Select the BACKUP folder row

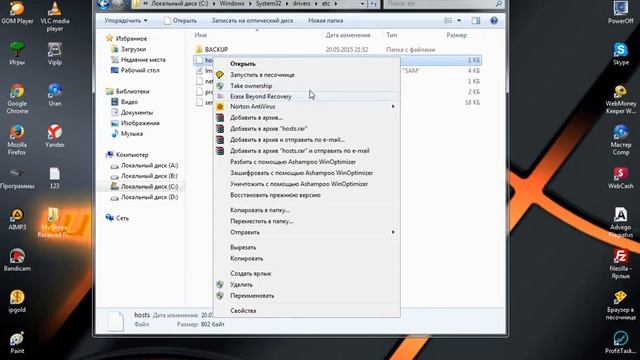coord(337,49)
